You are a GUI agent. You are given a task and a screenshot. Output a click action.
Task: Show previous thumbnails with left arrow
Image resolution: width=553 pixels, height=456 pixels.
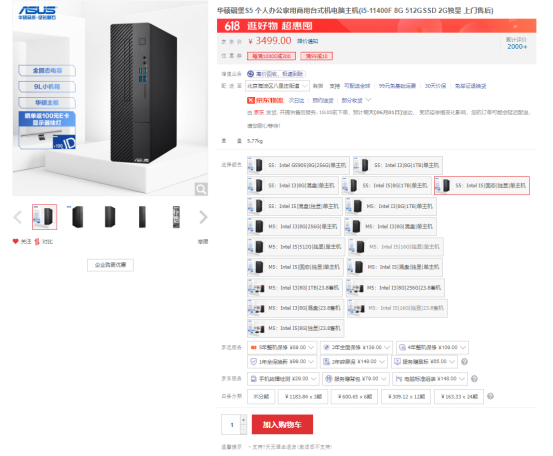(x=17, y=217)
